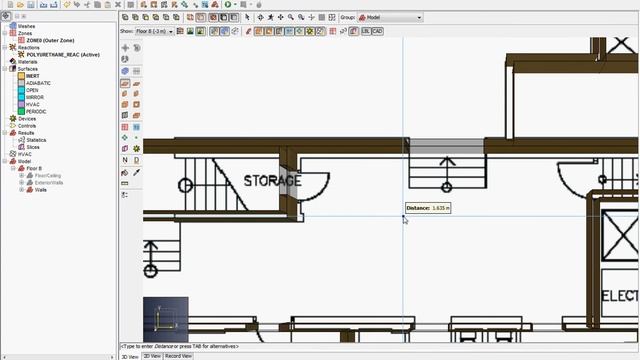Toggle the slices display button beside LBL
This screenshot has height=360, width=640.
354,31
